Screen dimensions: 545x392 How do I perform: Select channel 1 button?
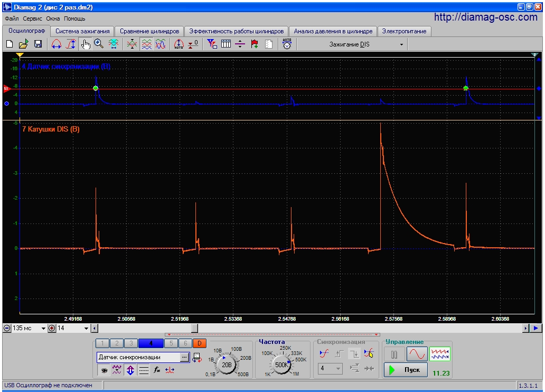pos(102,343)
